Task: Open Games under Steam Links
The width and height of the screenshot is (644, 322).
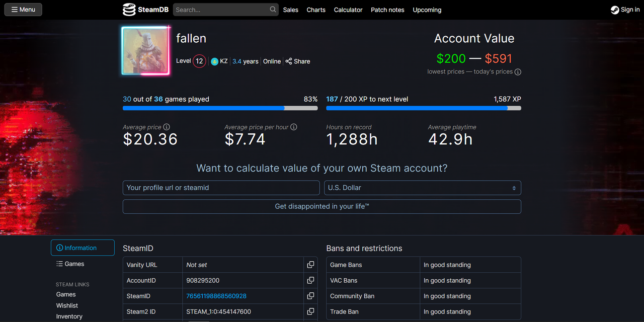Action: [66, 294]
